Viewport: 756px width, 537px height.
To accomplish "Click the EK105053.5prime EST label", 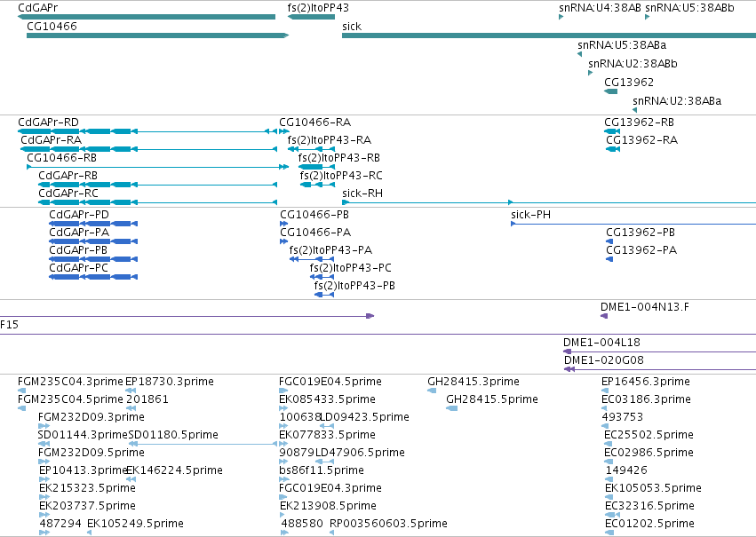I will point(653,489).
